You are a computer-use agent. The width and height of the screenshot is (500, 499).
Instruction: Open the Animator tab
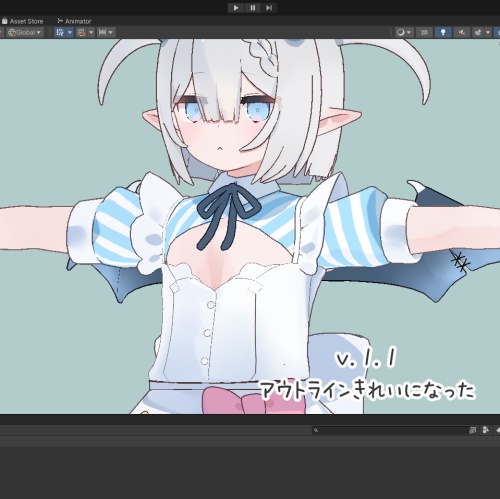[74, 21]
